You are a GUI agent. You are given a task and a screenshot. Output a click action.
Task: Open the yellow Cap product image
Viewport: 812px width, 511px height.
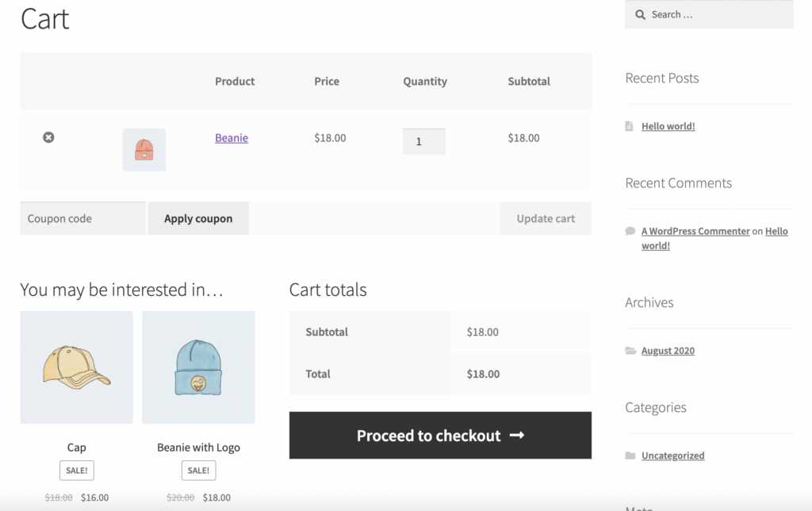pyautogui.click(x=76, y=367)
